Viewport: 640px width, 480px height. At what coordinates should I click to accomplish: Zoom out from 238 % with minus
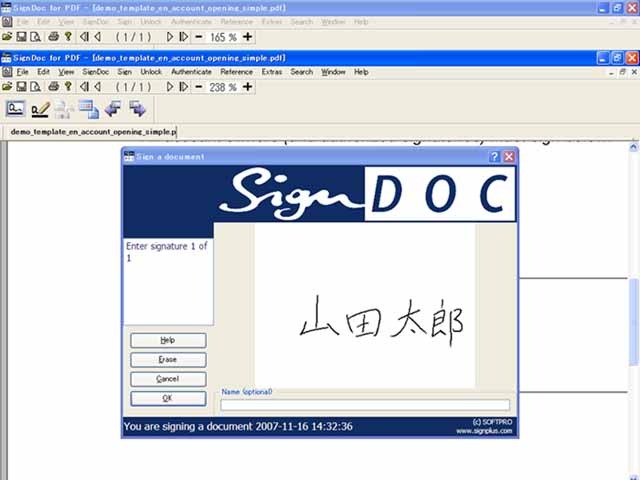click(199, 87)
